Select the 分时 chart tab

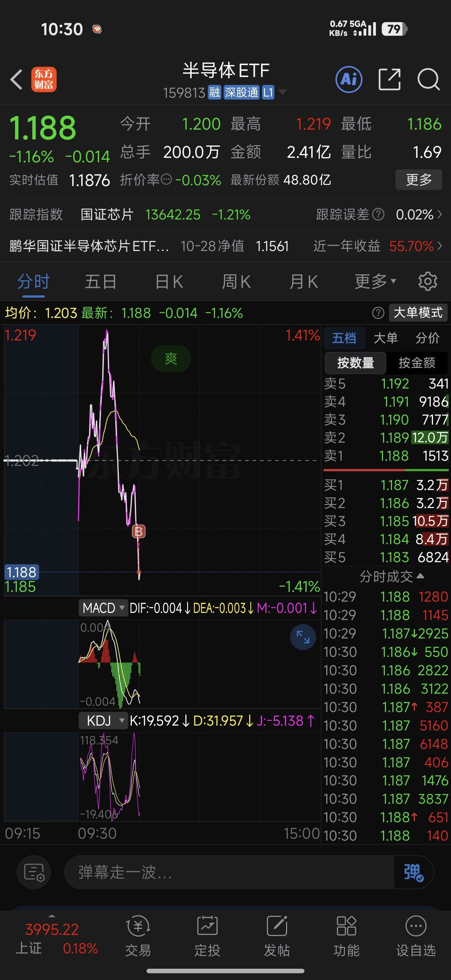33,282
